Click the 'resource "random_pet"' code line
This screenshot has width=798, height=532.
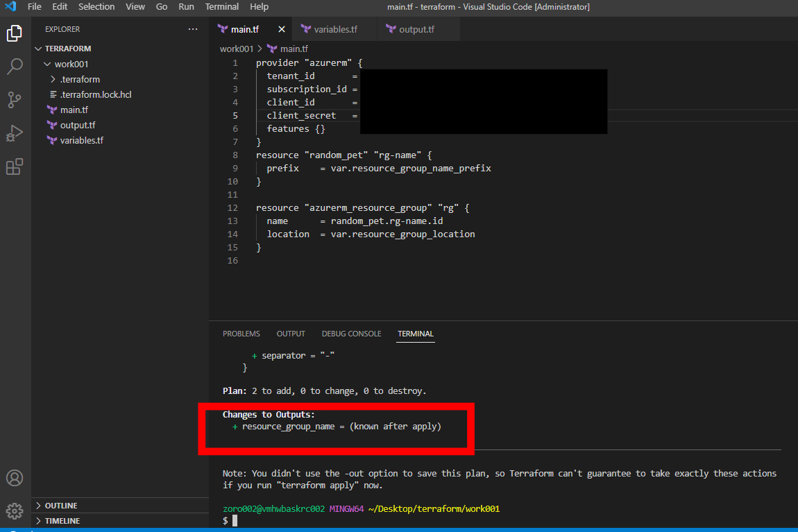344,155
